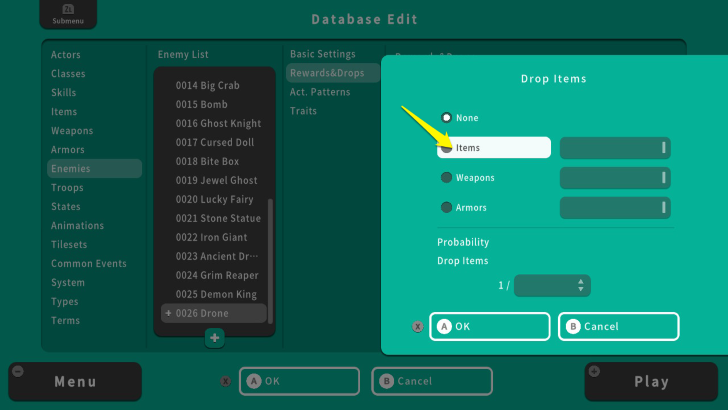Select Tilesets in the database menu
The height and width of the screenshot is (410, 728).
(69, 245)
